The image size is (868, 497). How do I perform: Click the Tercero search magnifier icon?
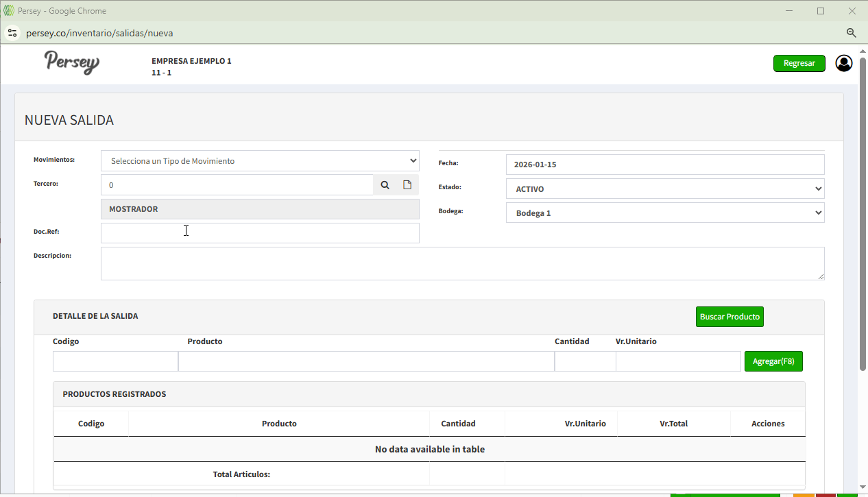point(385,185)
